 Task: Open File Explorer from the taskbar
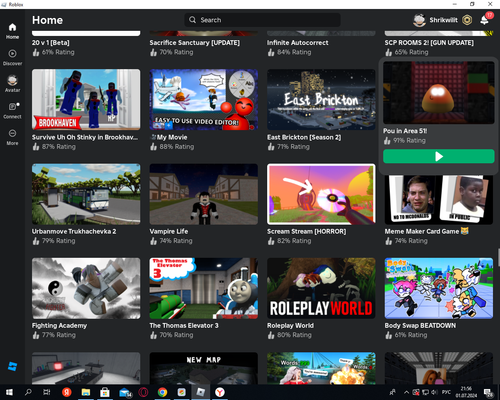tap(86, 392)
